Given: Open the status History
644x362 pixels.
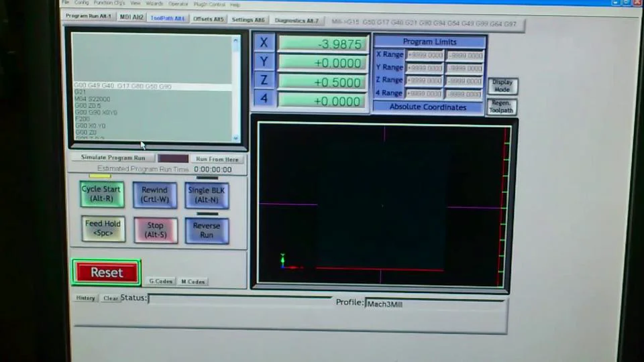Looking at the screenshot, I should coord(85,298).
